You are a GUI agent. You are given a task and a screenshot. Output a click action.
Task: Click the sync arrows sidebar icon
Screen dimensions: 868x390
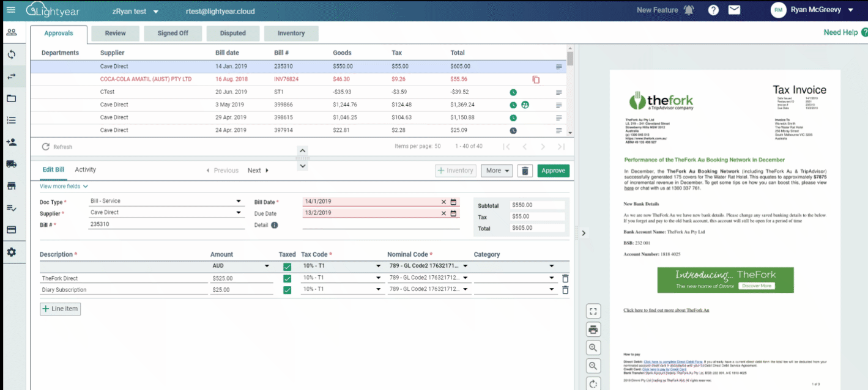(x=11, y=54)
